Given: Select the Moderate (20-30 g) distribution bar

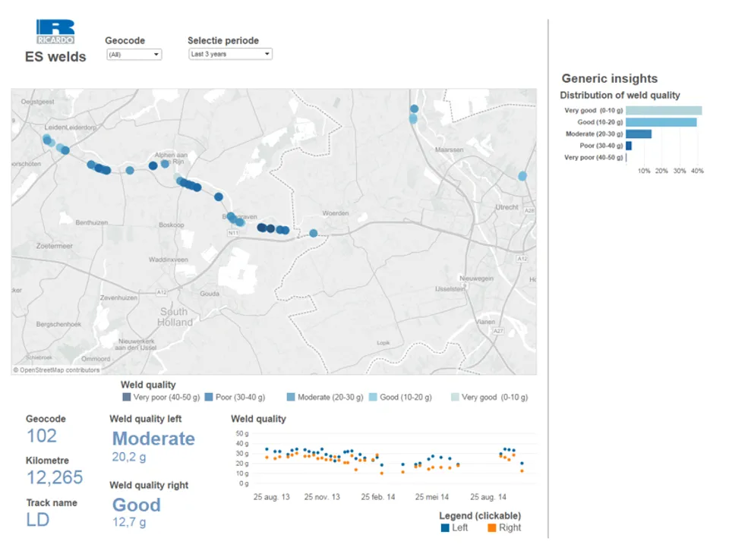Looking at the screenshot, I should tap(638, 134).
